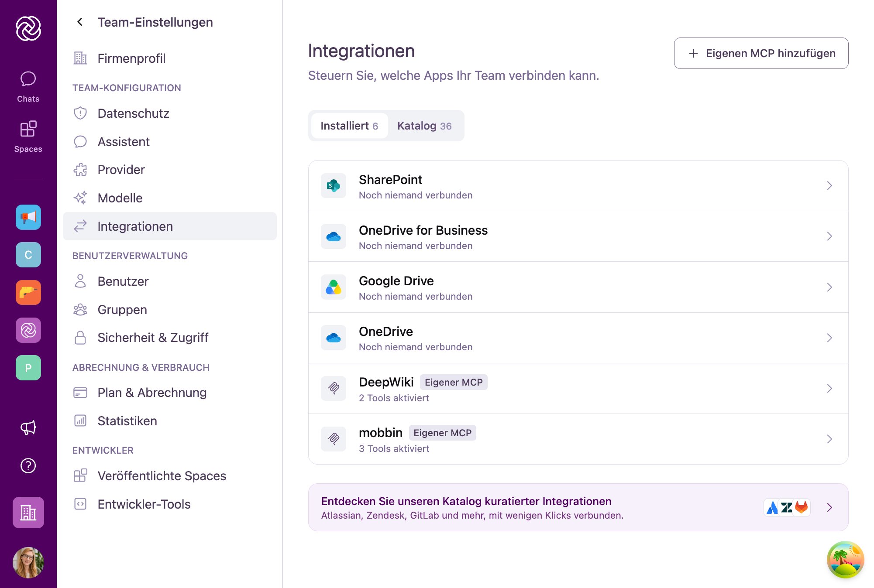The width and height of the screenshot is (874, 588).
Task: Open Sicherheit & Zugriff settings
Action: coord(170,337)
